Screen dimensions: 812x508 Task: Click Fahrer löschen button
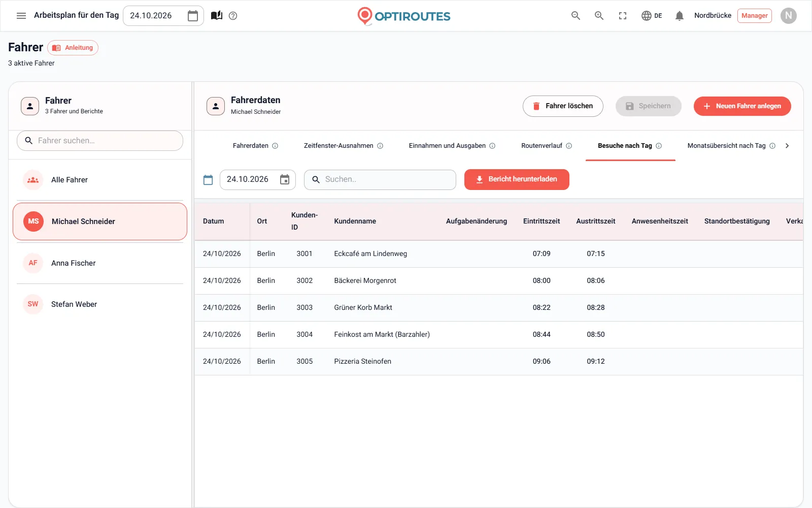point(563,106)
